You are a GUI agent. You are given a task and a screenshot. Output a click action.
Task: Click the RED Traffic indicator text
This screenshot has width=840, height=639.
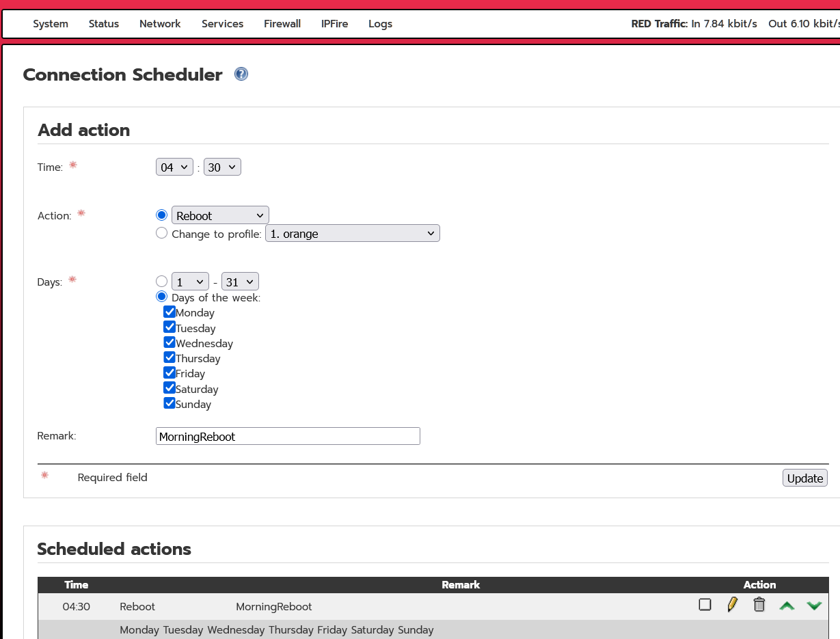[x=735, y=24]
